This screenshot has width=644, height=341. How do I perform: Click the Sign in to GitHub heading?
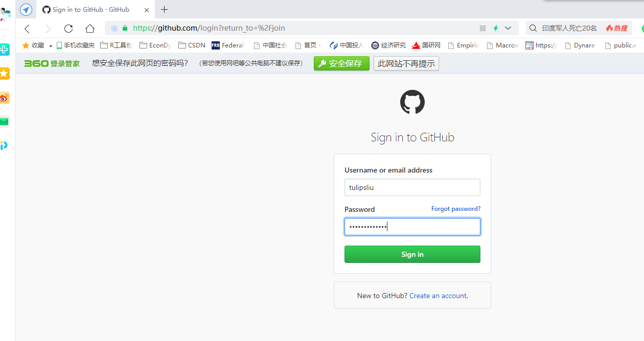tap(412, 137)
